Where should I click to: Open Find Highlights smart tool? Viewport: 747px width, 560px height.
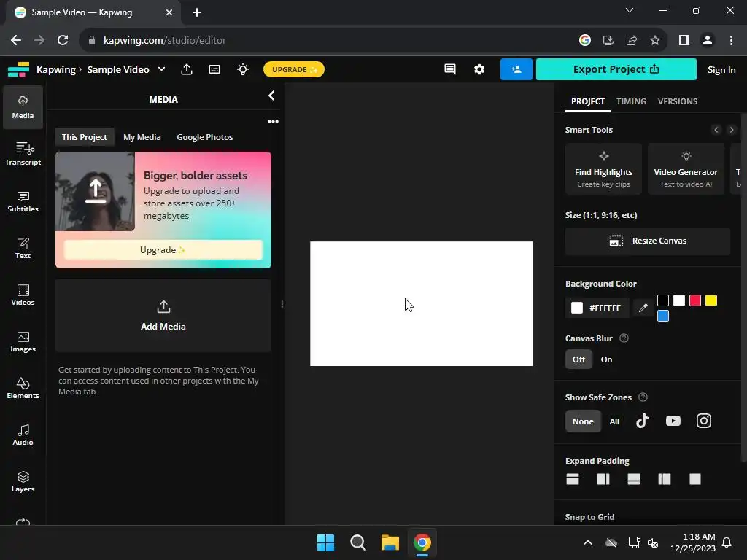coord(603,169)
